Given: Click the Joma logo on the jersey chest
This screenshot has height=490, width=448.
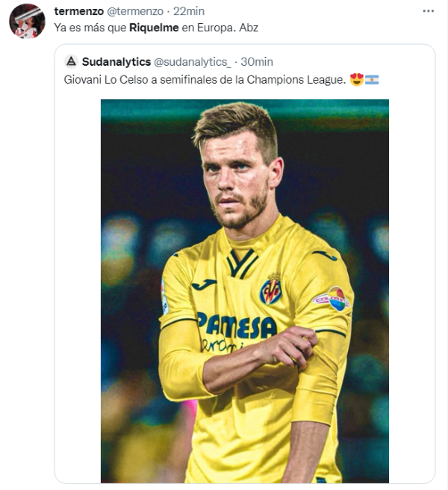Looking at the screenshot, I should (x=203, y=285).
